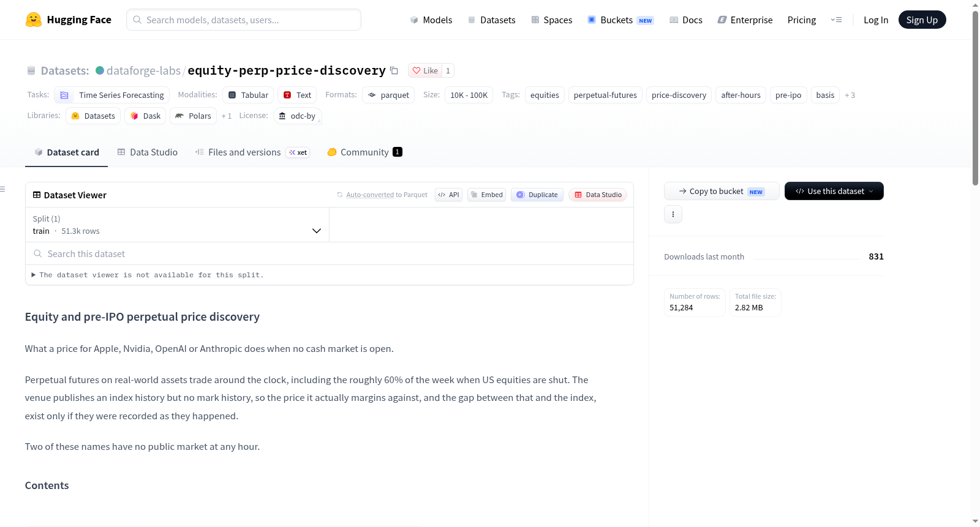This screenshot has width=980, height=527.
Task: Open the API button in viewer
Action: [x=449, y=195]
